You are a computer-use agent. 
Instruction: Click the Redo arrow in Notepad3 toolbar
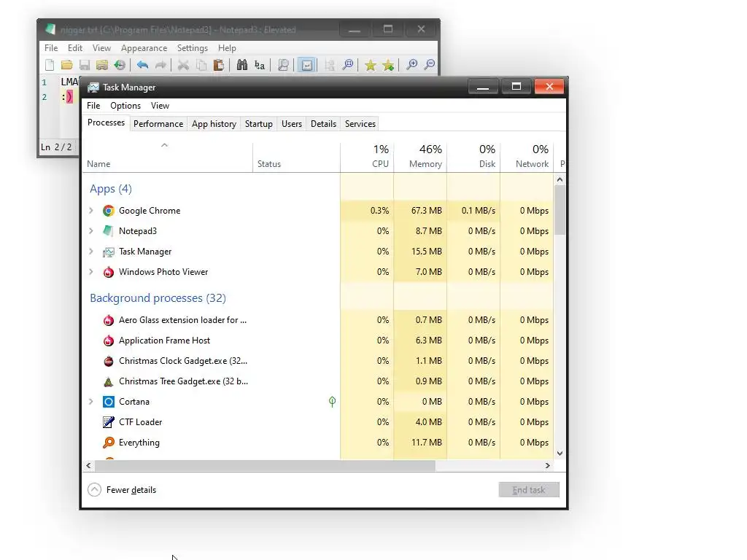(x=160, y=65)
